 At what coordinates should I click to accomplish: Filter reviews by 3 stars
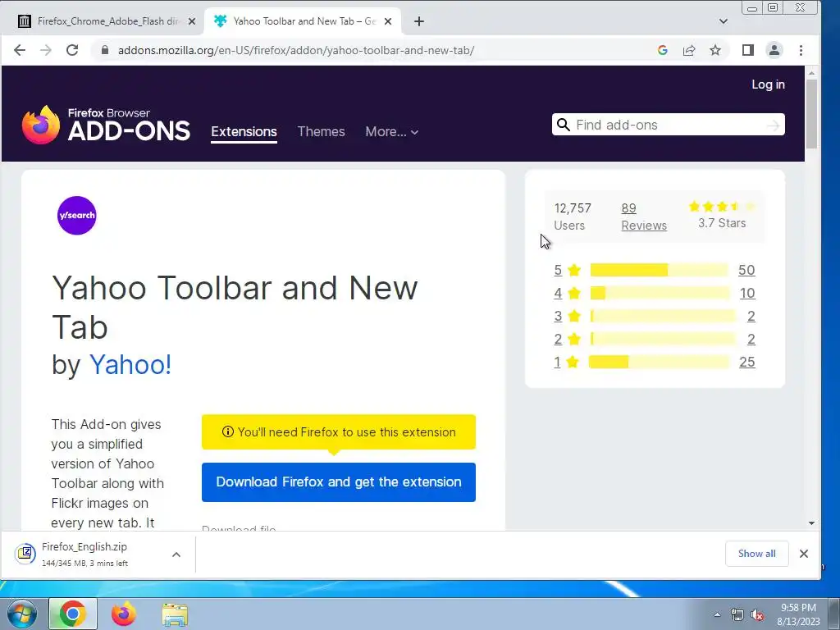click(568, 316)
